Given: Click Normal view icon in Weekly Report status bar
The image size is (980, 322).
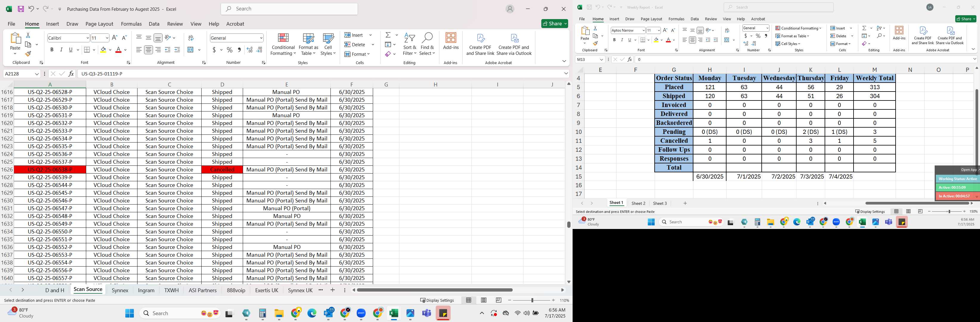Looking at the screenshot, I should coord(896,211).
